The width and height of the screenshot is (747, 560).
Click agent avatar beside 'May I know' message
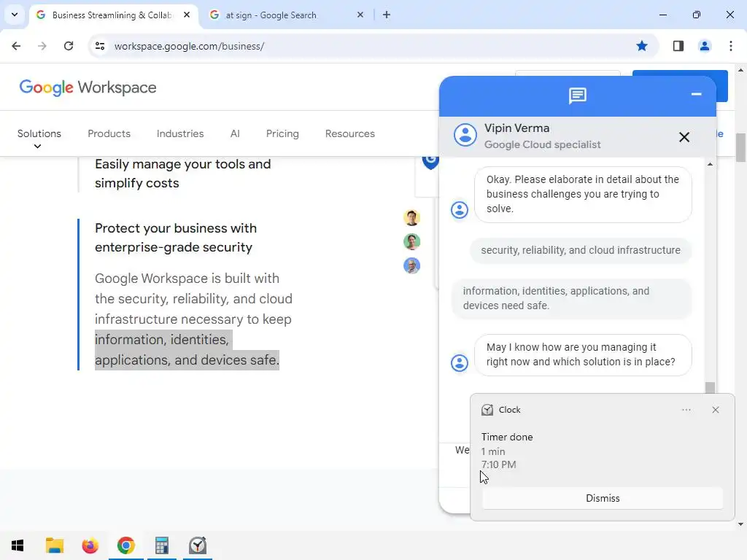460,363
